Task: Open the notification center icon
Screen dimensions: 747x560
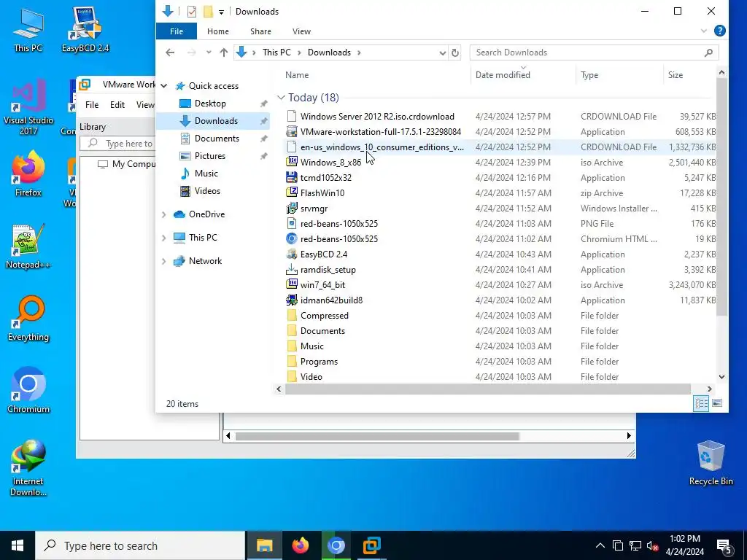Action: (724, 546)
